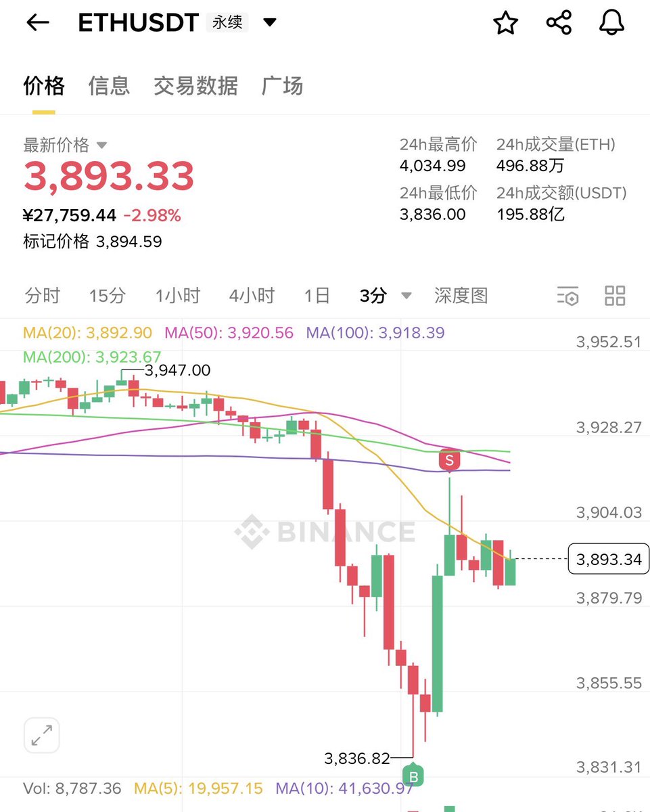Add ETHUSDT to favorites with star icon
Screen dimensions: 650x812
pyautogui.click(x=505, y=23)
